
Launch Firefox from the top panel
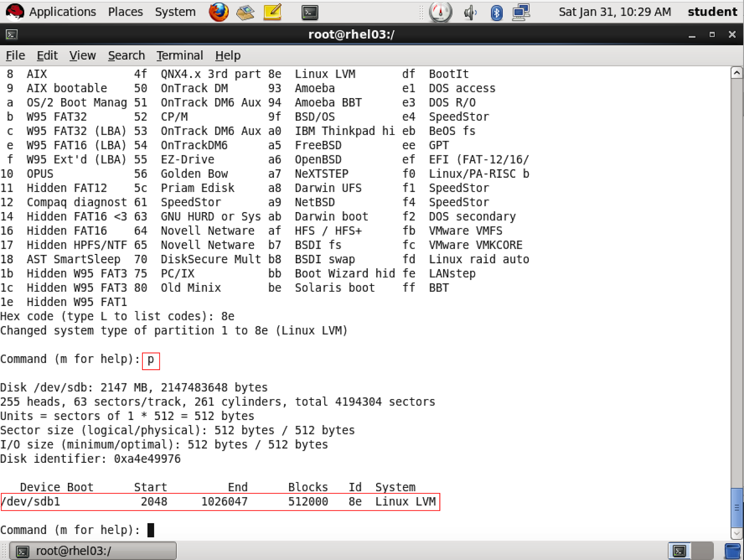coord(219,12)
